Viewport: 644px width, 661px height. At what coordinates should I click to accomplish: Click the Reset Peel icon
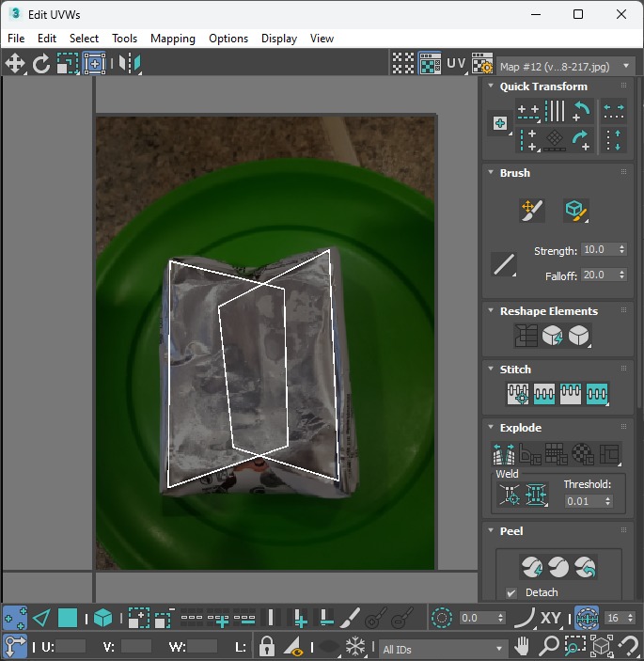tap(585, 567)
